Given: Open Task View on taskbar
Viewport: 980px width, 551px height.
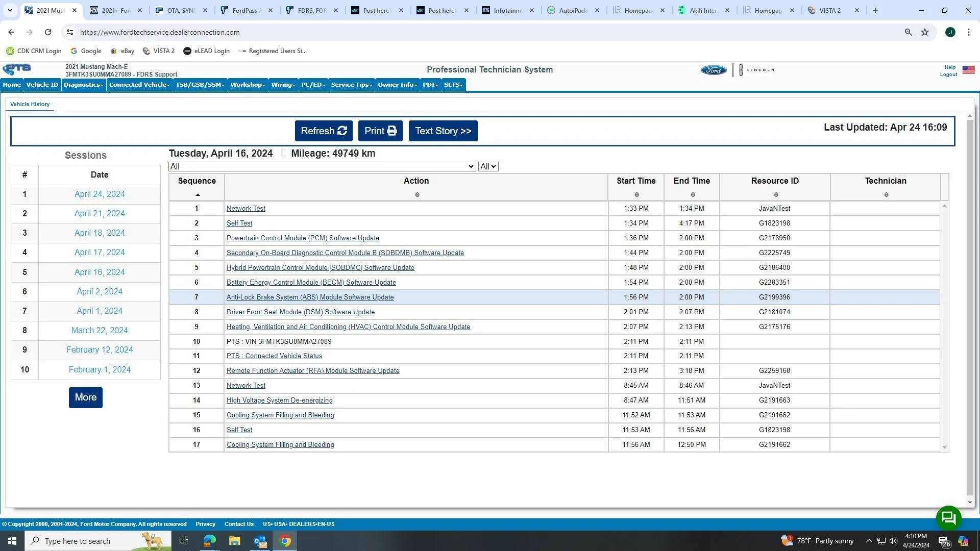Looking at the screenshot, I should pos(184,541).
